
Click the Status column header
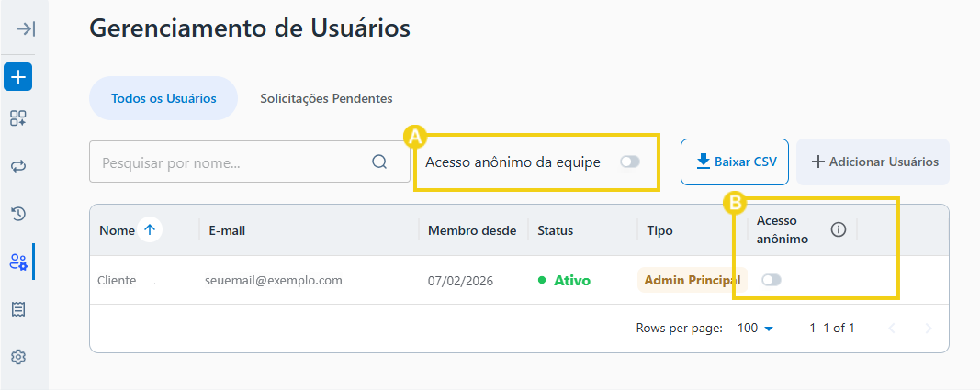555,231
